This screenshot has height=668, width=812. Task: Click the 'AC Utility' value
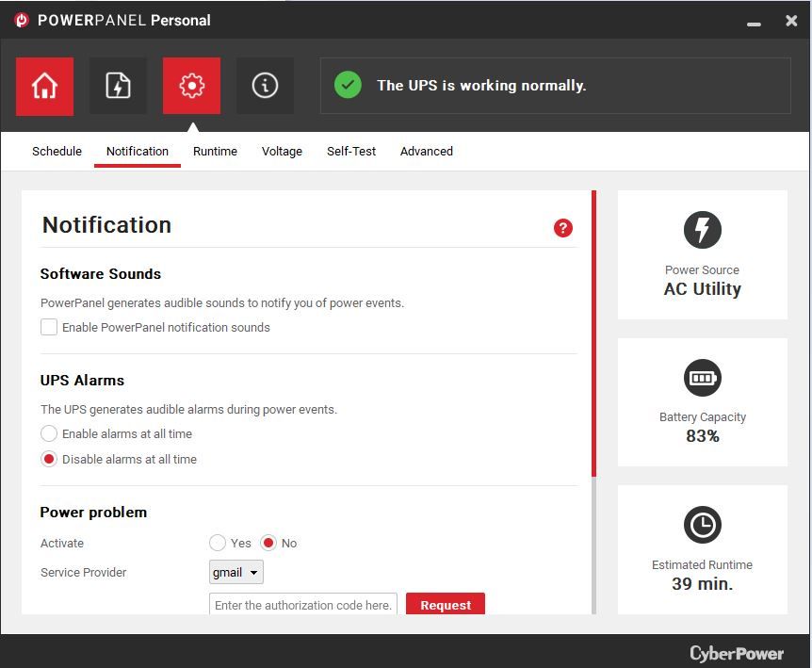[702, 289]
